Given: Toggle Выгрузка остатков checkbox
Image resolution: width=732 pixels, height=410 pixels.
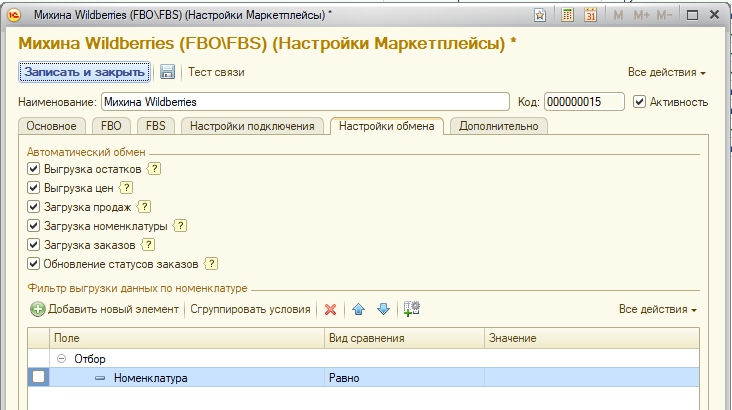Looking at the screenshot, I should click(33, 169).
